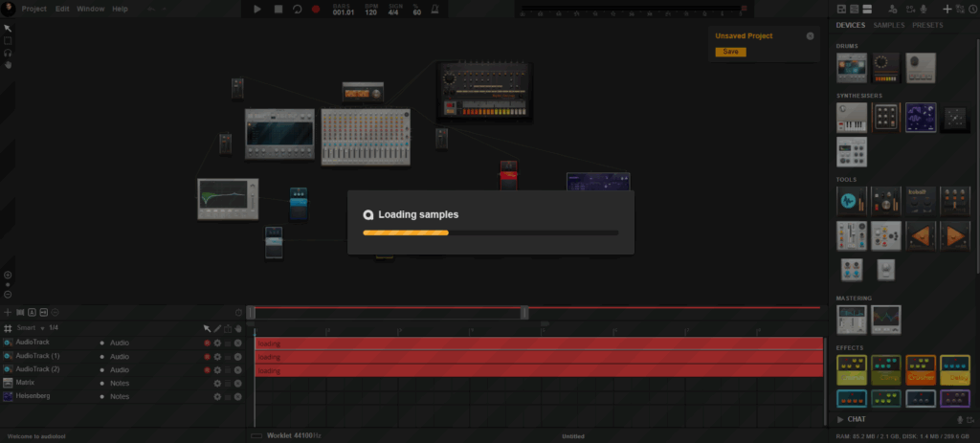Image resolution: width=980 pixels, height=443 pixels.
Task: Remove the AudioTrack (2) track
Action: [x=237, y=370]
